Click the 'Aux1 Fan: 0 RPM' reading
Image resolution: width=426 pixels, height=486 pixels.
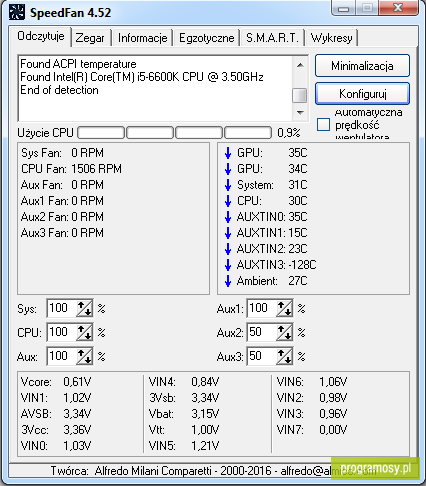(x=62, y=201)
